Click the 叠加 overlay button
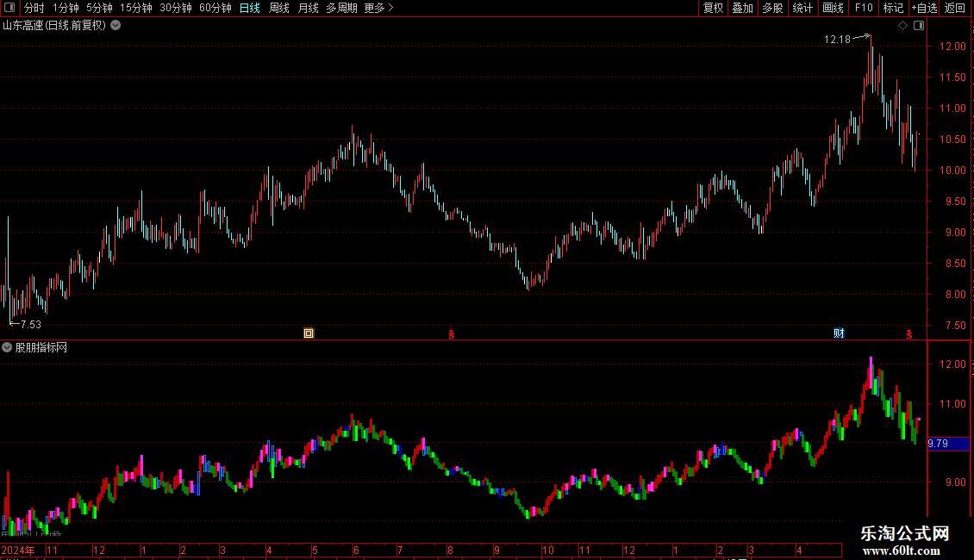Screen dimensions: 974x560 [742, 8]
